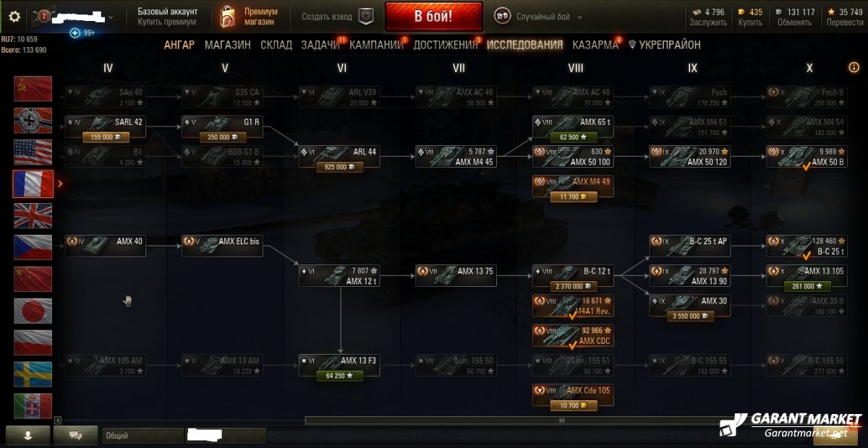Open the КАЗАРМА tab
The width and height of the screenshot is (868, 448).
(595, 45)
